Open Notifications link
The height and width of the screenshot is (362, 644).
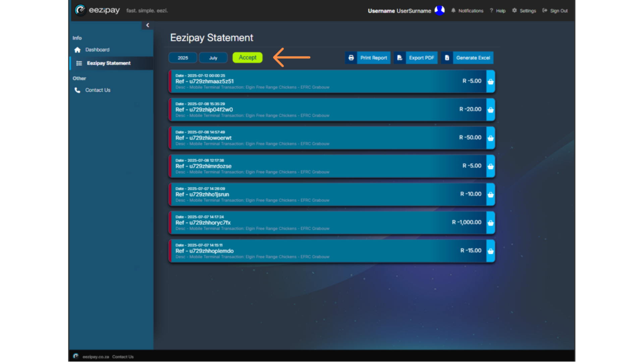pos(471,11)
